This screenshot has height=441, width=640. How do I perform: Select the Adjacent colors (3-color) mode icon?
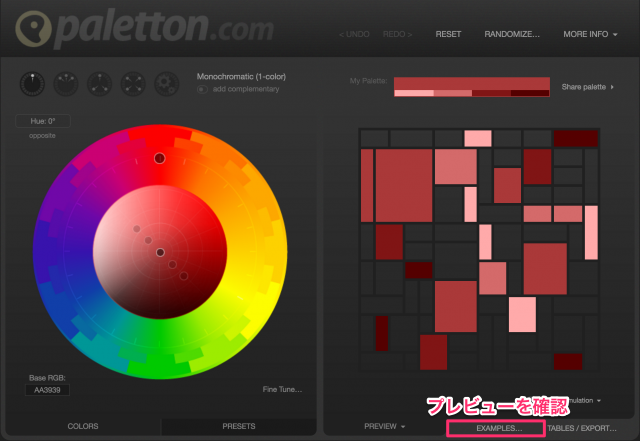pos(66,84)
